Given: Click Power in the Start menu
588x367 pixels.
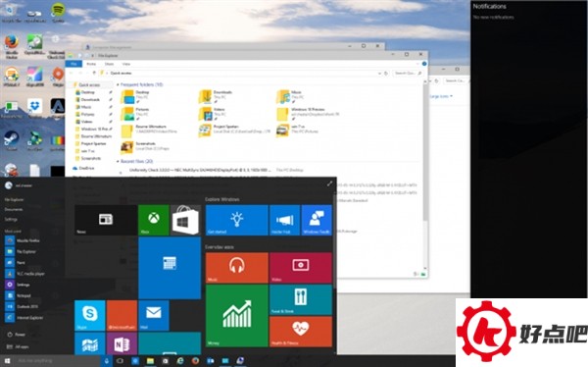Looking at the screenshot, I should 17,335.
